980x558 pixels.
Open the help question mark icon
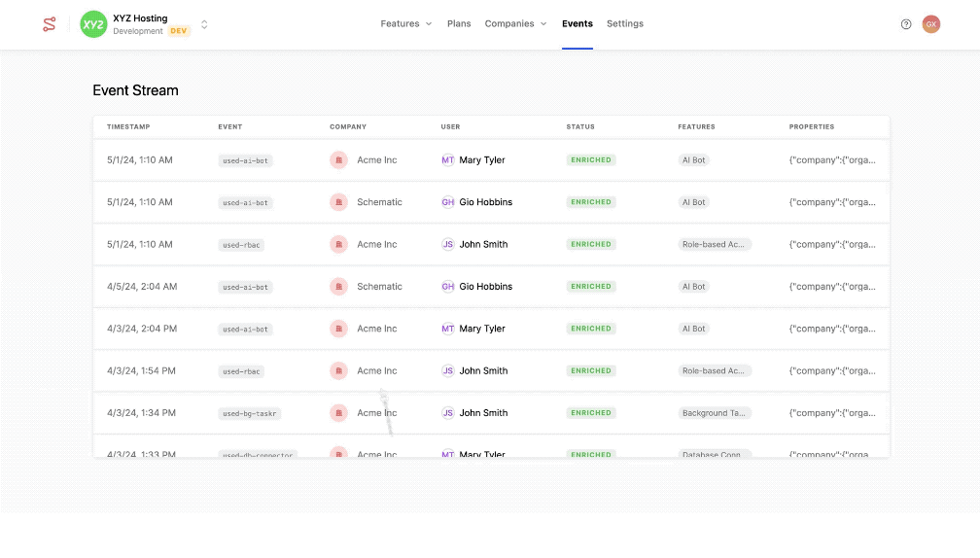(906, 24)
